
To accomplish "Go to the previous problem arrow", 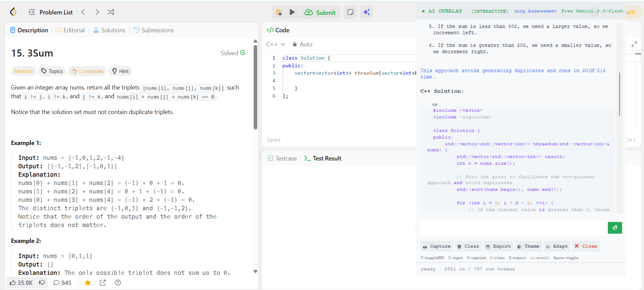I will (83, 12).
